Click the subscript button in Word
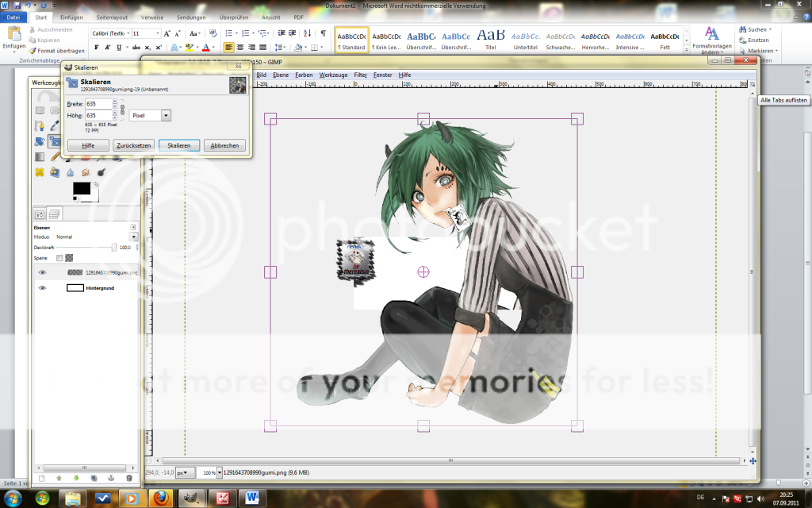This screenshot has width=812, height=508. 147,47
